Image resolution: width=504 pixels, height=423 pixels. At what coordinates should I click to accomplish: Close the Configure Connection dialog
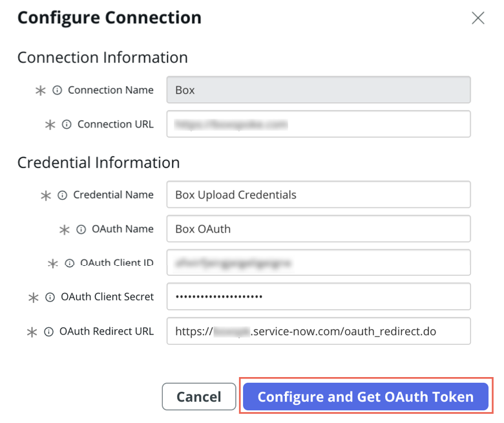tap(478, 18)
